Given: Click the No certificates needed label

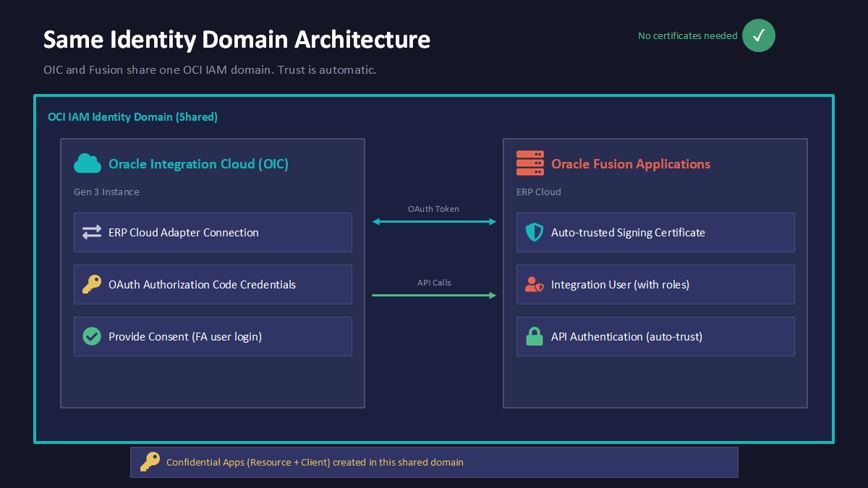Looking at the screenshot, I should [x=687, y=35].
